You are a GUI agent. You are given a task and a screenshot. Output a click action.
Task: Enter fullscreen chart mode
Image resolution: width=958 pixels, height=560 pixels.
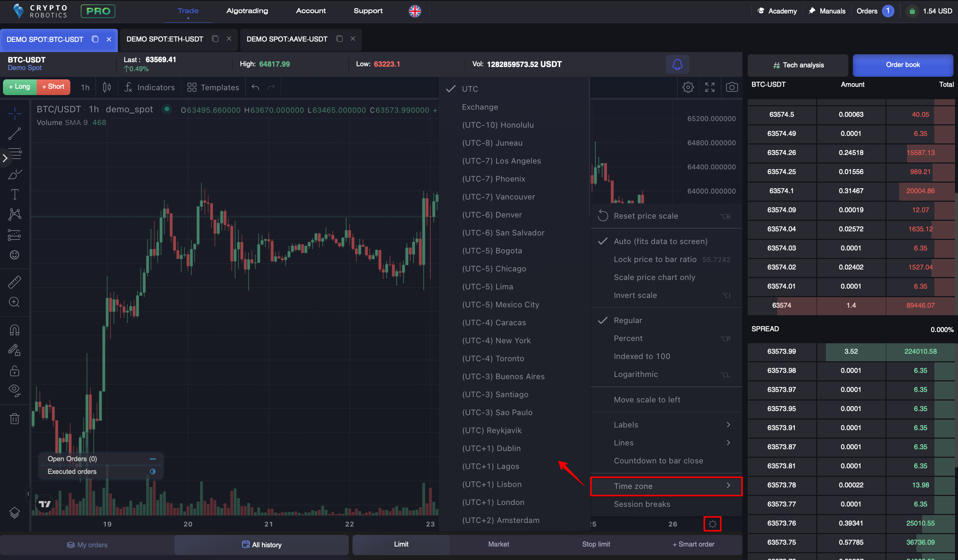710,88
